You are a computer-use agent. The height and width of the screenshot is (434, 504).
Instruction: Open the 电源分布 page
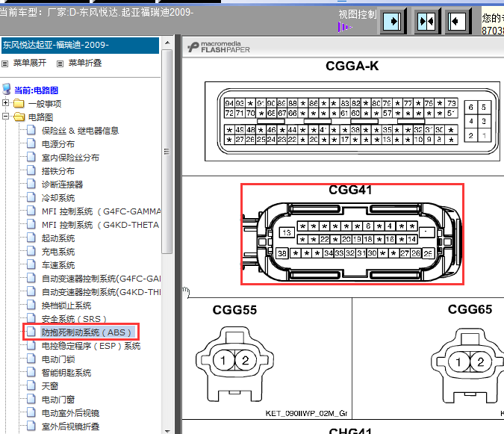coord(58,144)
